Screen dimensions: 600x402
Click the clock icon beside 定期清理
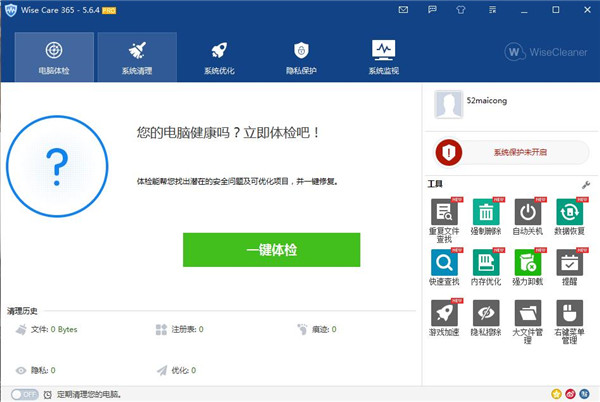click(47, 395)
